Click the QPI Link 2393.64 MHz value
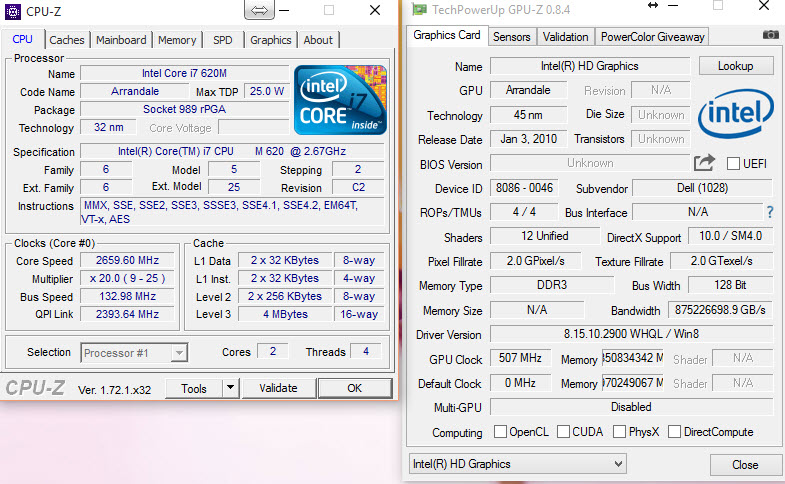This screenshot has width=785, height=484. pyautogui.click(x=127, y=314)
